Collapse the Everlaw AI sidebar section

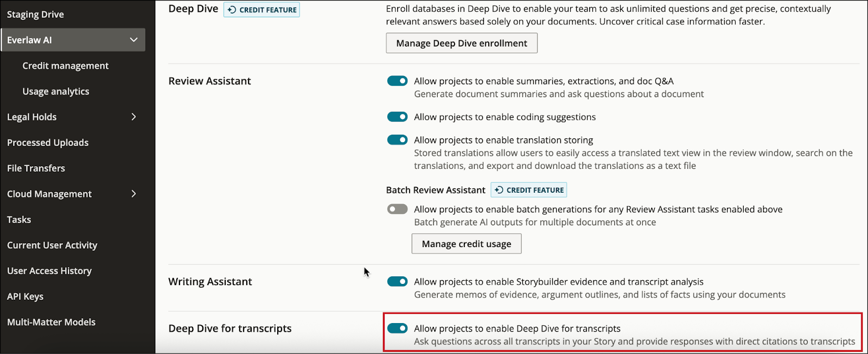pos(73,40)
